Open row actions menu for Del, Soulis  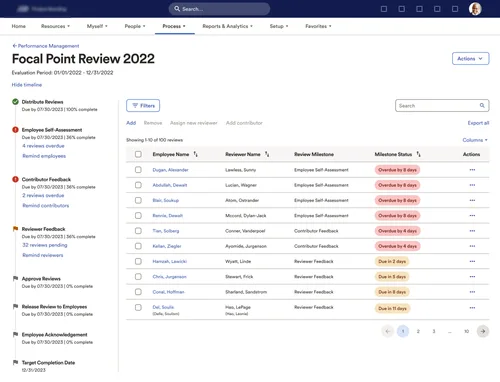click(x=472, y=308)
